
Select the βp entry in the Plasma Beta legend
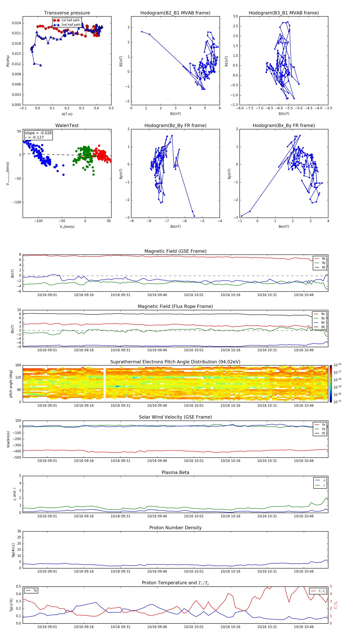(x=321, y=480)
